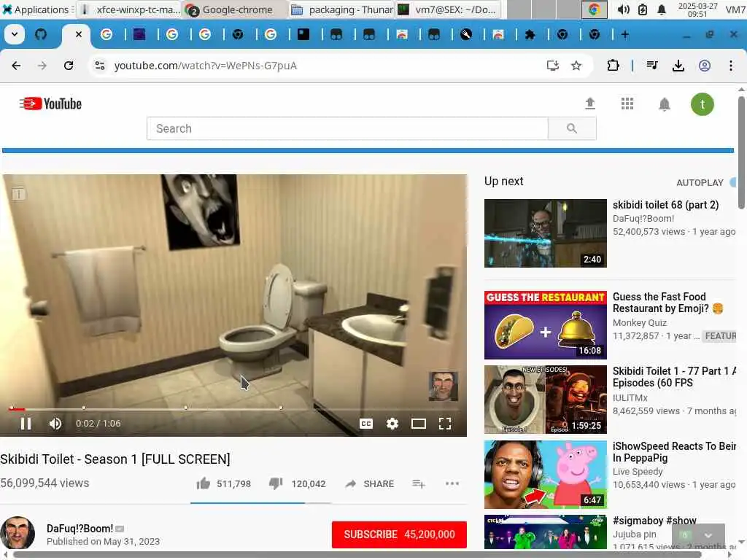Bookmark this page with the star icon
Viewport: 747px width, 560px height.
coord(576,66)
